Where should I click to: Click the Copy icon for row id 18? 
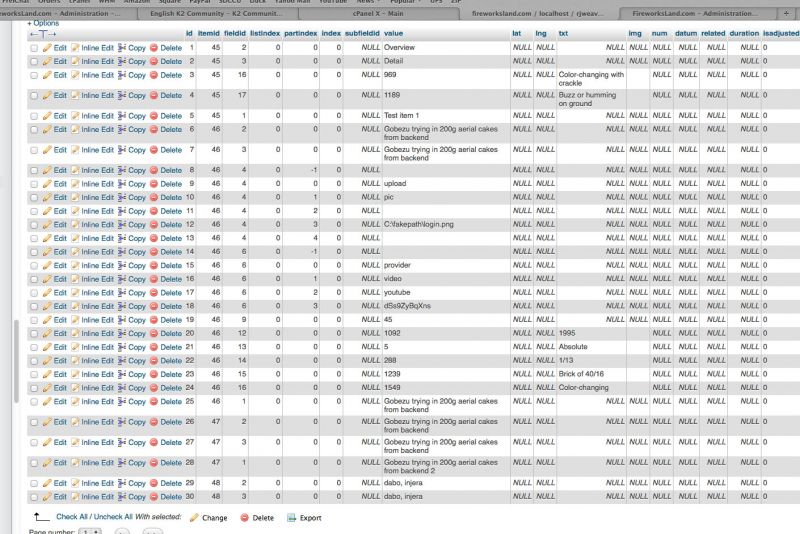122,306
